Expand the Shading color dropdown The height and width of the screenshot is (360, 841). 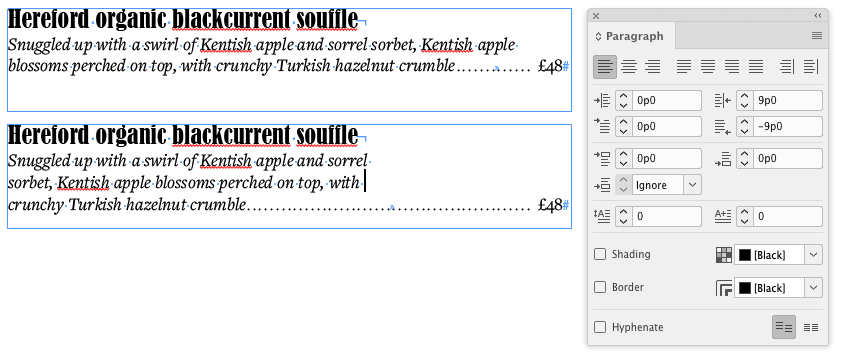tap(814, 255)
